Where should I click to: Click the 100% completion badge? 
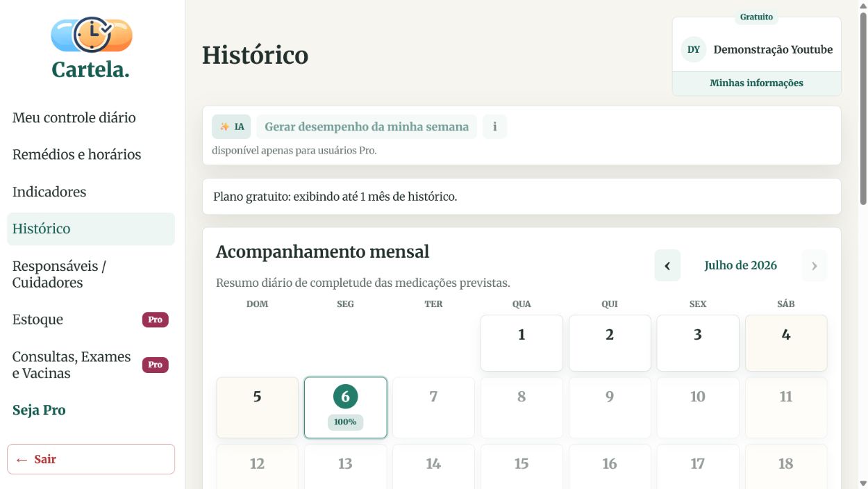(x=345, y=422)
